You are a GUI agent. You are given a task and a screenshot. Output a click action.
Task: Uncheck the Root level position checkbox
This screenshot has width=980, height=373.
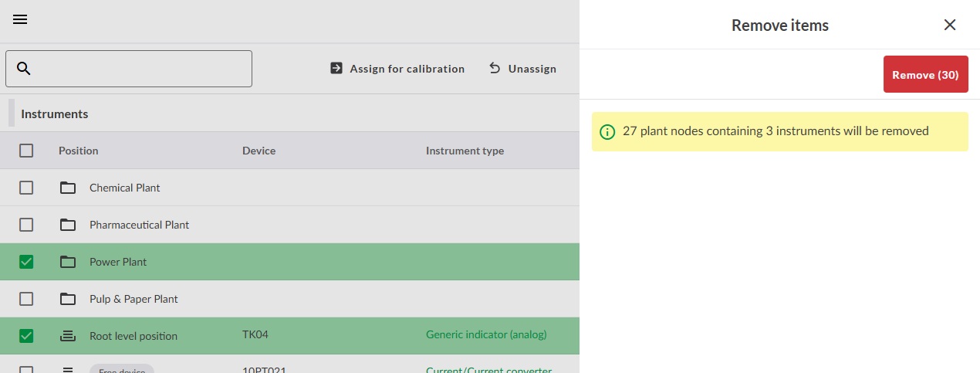26,336
